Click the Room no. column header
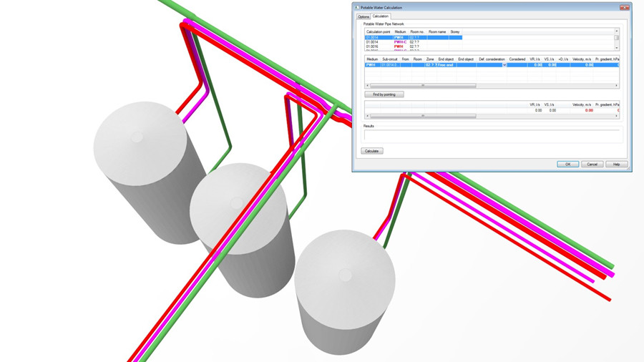 (417, 32)
